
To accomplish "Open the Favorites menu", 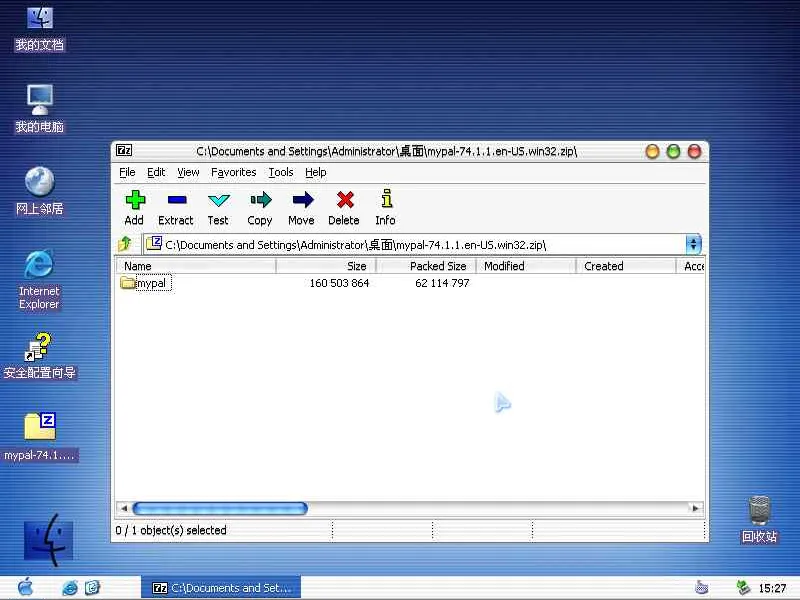I will point(234,172).
